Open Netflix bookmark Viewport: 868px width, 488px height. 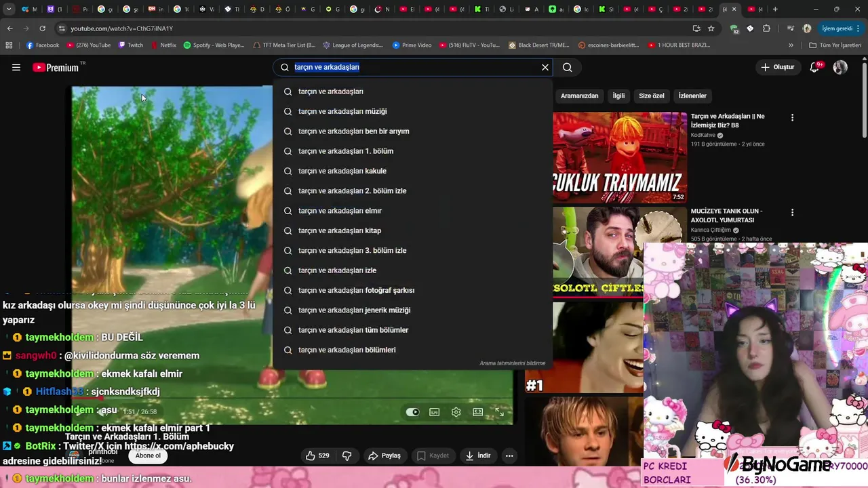click(163, 45)
